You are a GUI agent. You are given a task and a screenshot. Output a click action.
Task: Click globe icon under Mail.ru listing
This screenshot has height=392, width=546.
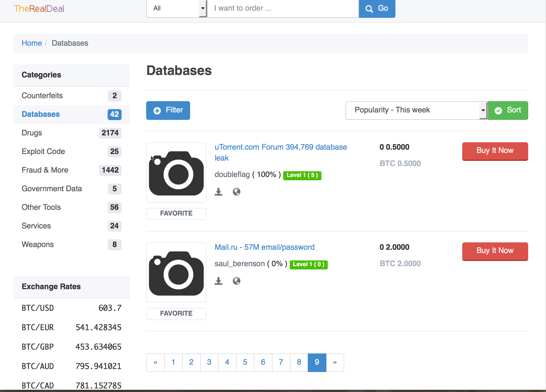[237, 281]
